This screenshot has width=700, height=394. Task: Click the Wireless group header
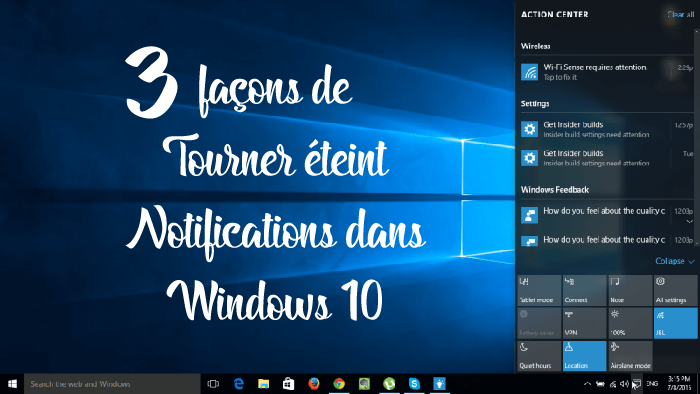pos(535,46)
